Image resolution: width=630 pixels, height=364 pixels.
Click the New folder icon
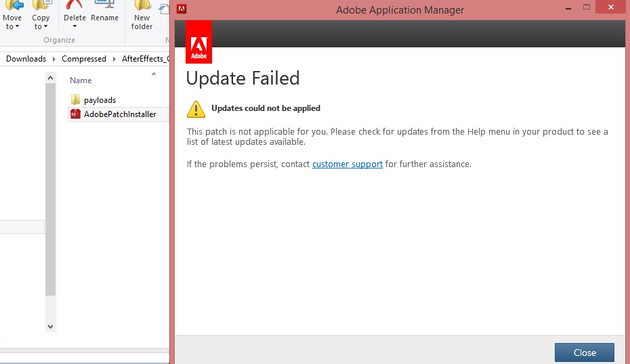(143, 5)
